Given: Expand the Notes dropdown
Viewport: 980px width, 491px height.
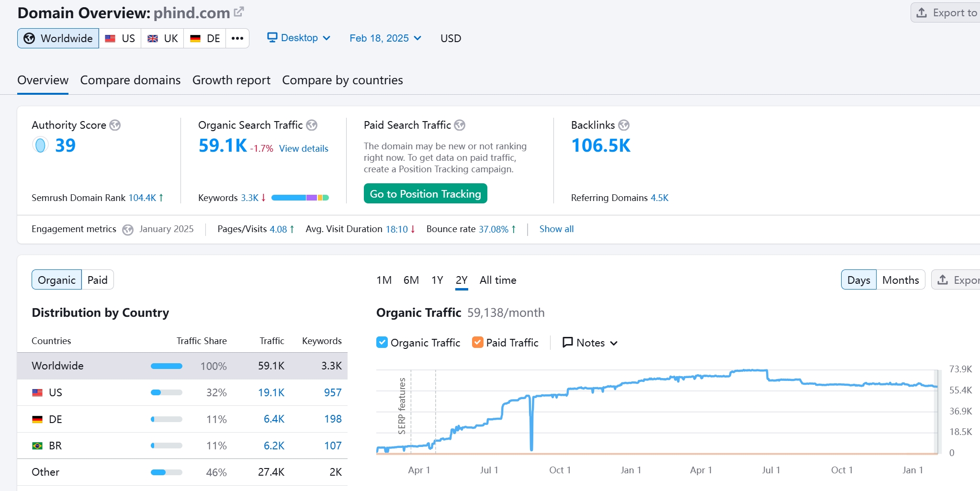Looking at the screenshot, I should tap(590, 343).
